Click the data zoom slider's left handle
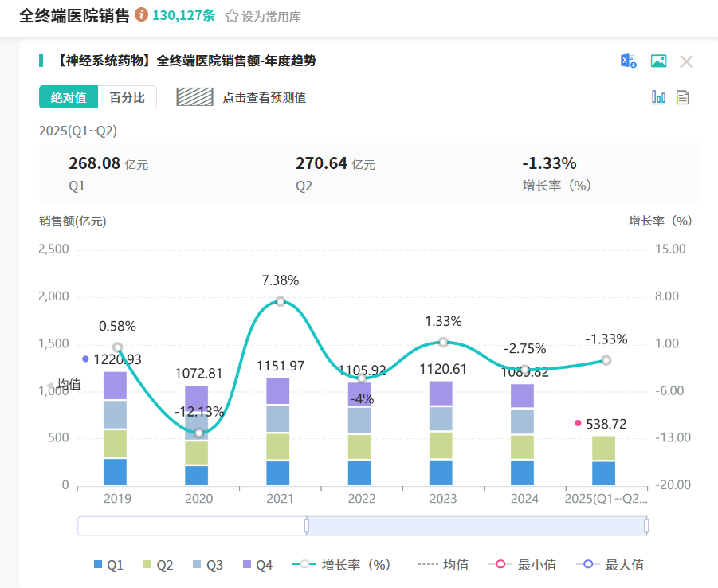The height and width of the screenshot is (588, 718). point(307,526)
